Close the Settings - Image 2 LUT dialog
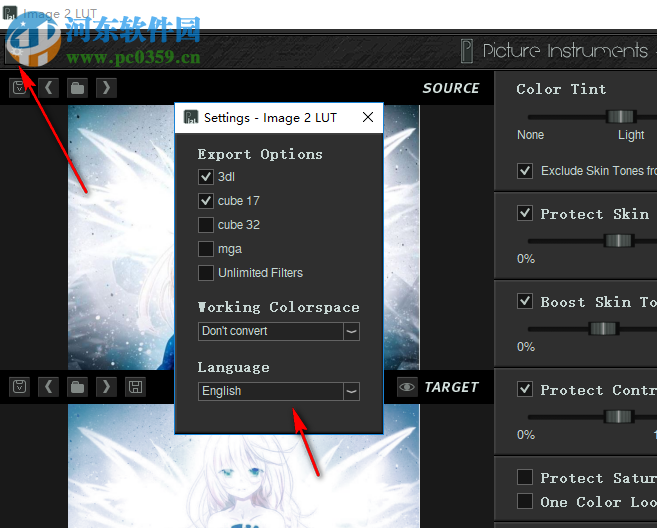Image resolution: width=657 pixels, height=528 pixels. click(368, 117)
